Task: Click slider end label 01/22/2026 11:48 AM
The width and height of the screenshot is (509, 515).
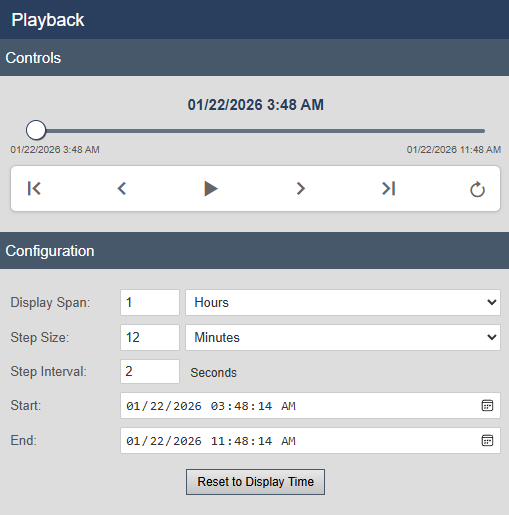Action: tap(454, 150)
